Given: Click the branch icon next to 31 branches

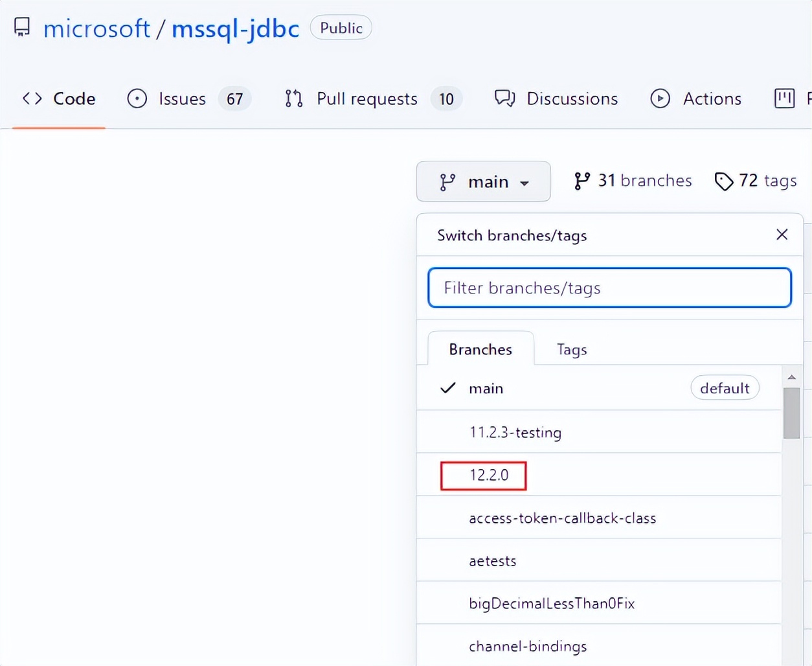Looking at the screenshot, I should point(581,181).
